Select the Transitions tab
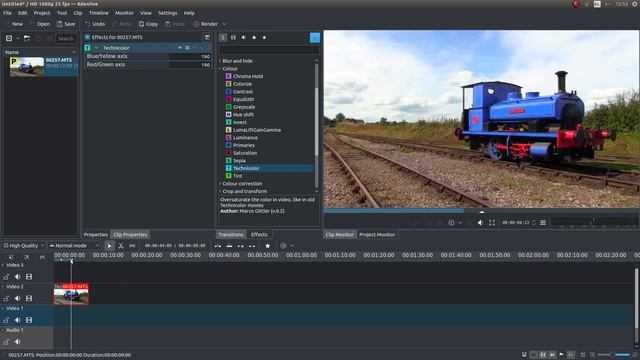This screenshot has width=640, height=360. coord(231,235)
